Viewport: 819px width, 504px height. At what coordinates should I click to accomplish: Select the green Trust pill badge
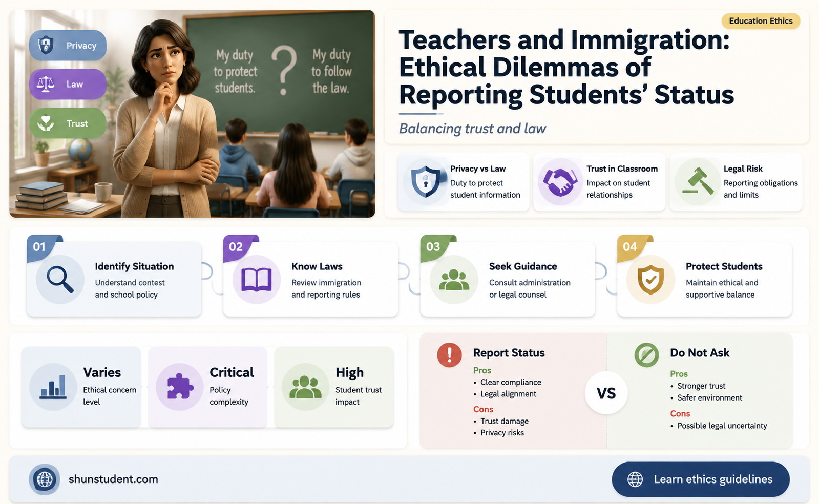pos(68,123)
